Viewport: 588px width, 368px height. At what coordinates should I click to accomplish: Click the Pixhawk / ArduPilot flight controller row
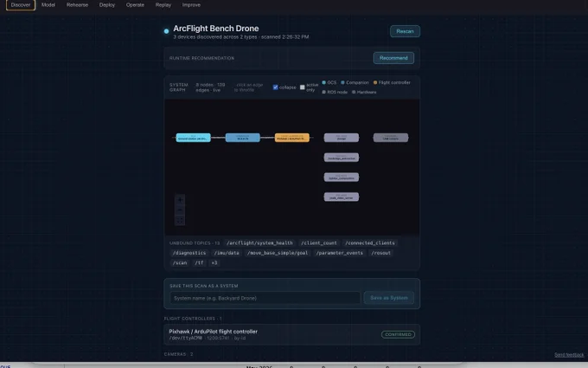pos(291,334)
